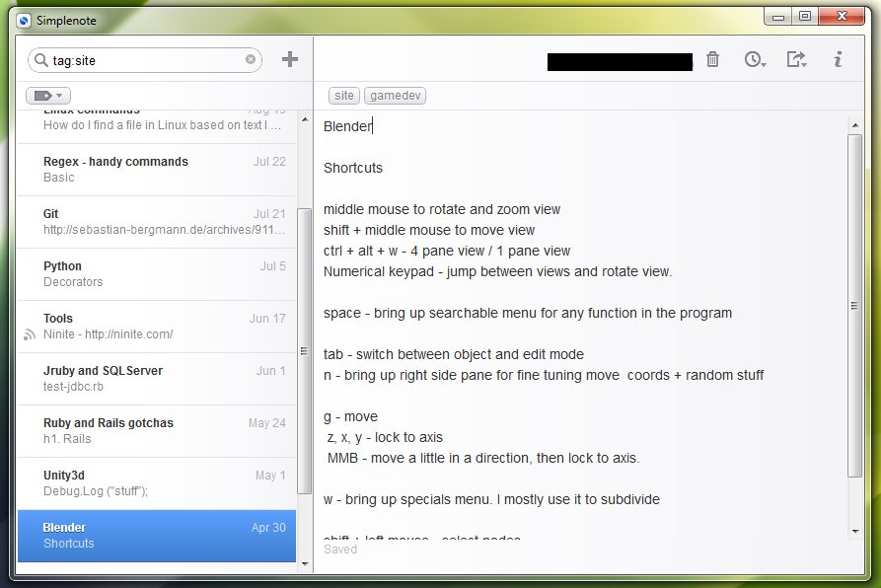Close the Simplenote window

pos(842,17)
